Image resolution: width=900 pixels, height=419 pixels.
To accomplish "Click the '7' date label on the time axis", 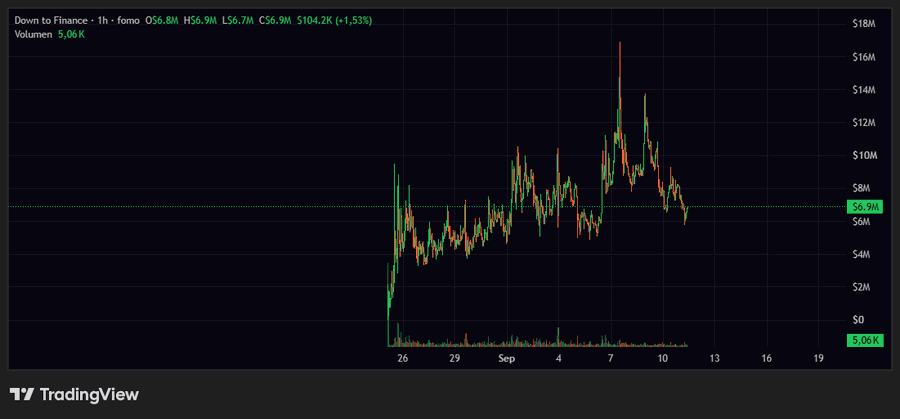I will click(x=611, y=359).
